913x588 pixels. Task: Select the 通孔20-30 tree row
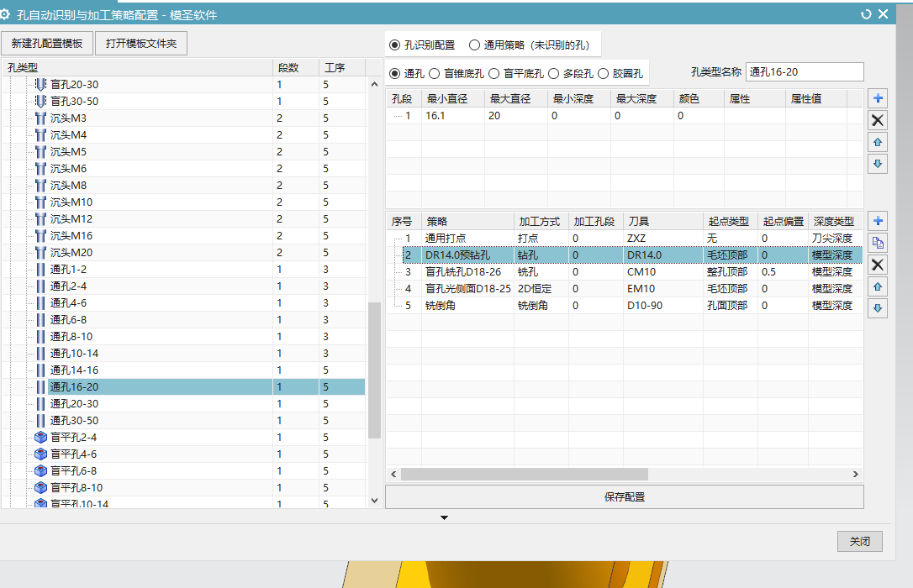[x=184, y=404]
